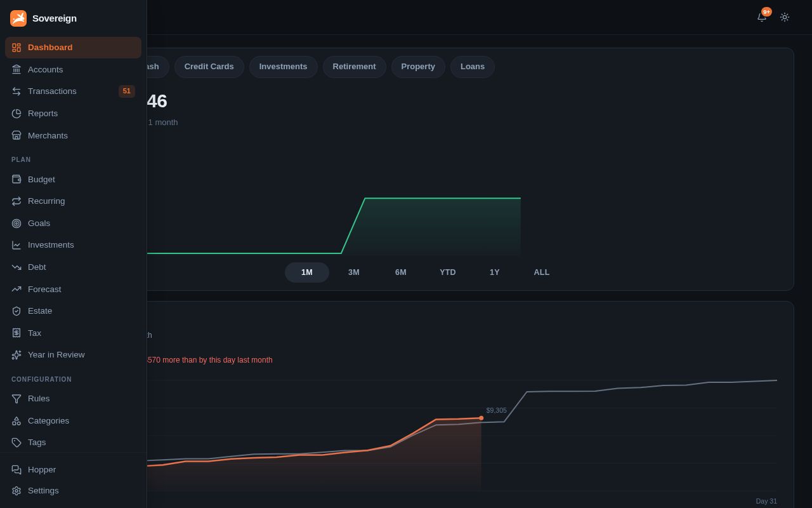Click the Merchants storefront icon
This screenshot has width=812, height=508.
pyautogui.click(x=16, y=135)
